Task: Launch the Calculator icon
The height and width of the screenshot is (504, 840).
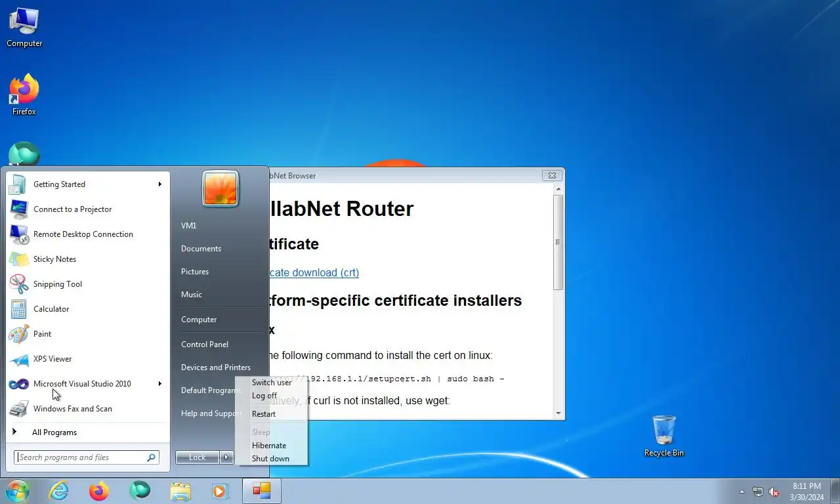Action: pos(18,309)
